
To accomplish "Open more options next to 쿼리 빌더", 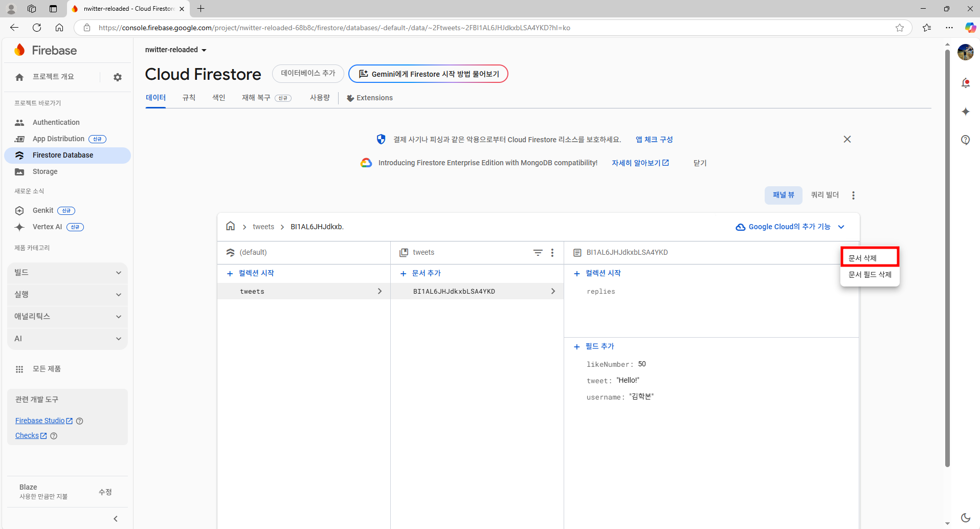I will (853, 195).
